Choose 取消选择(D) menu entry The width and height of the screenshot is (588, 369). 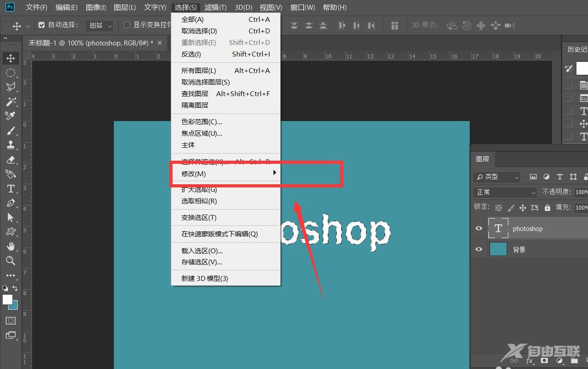tap(226, 31)
